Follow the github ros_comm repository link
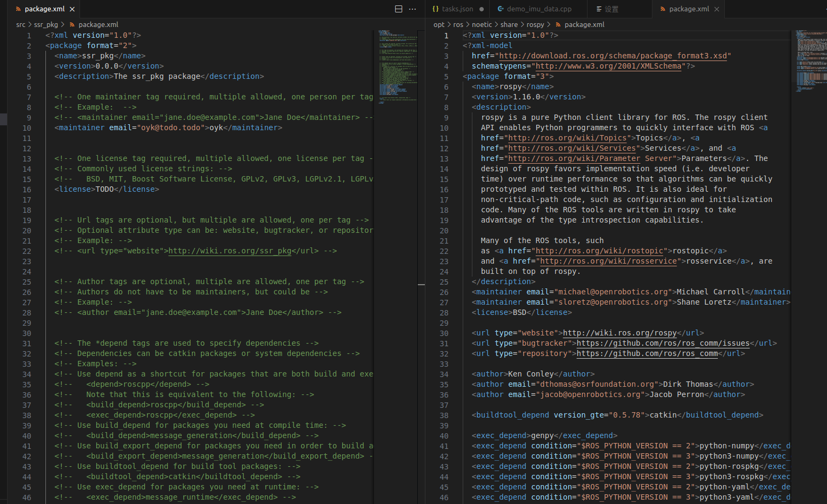Image resolution: width=827 pixels, height=504 pixels. click(x=648, y=353)
